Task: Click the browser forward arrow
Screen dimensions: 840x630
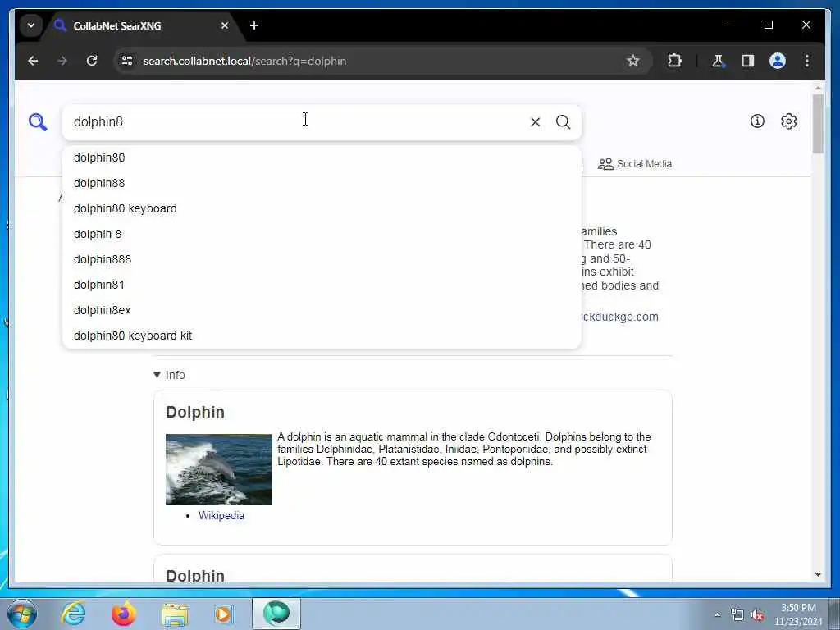Action: coord(62,61)
